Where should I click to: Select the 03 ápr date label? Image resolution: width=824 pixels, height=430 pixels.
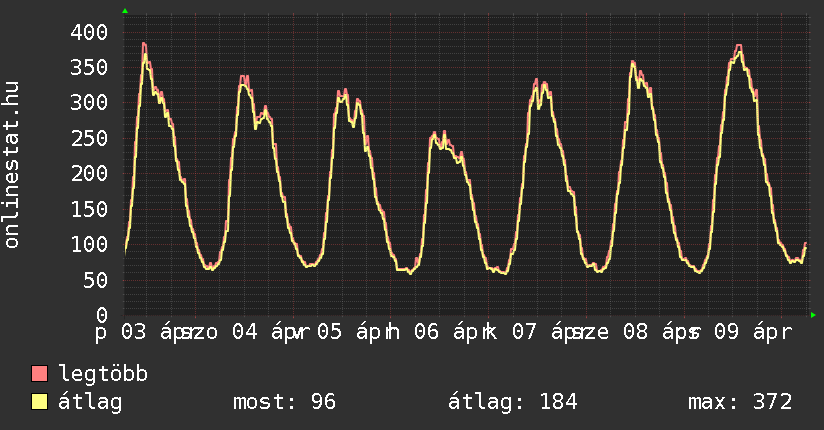(152, 332)
